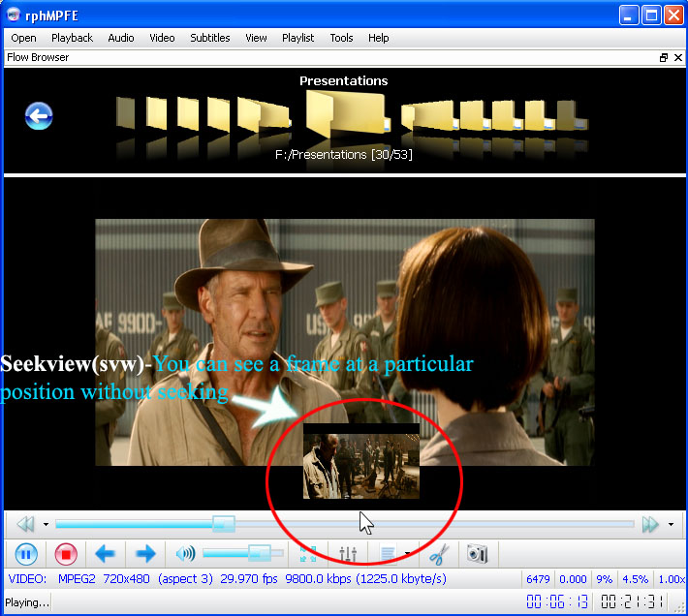Select the centered Presentations folder
This screenshot has width=688, height=616.
coord(348,112)
